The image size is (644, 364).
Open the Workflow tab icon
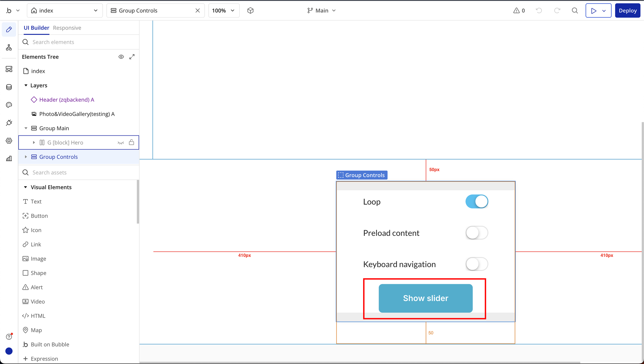pos(9,47)
